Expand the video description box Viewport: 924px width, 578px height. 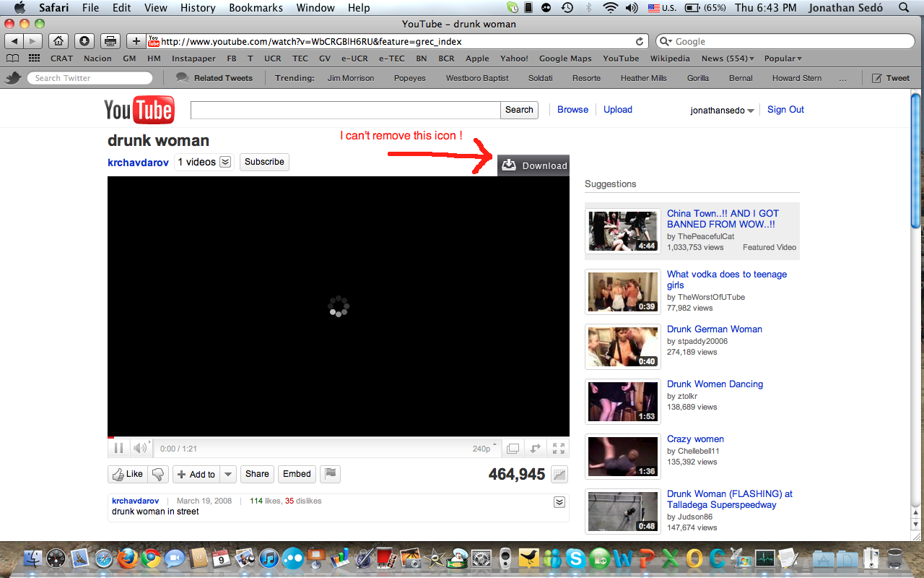click(x=559, y=502)
